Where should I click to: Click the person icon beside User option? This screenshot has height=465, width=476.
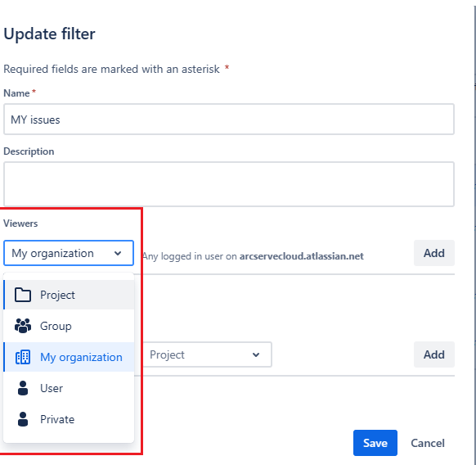23,388
